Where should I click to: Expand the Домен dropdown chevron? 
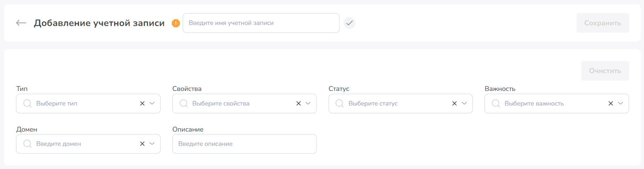pos(152,144)
